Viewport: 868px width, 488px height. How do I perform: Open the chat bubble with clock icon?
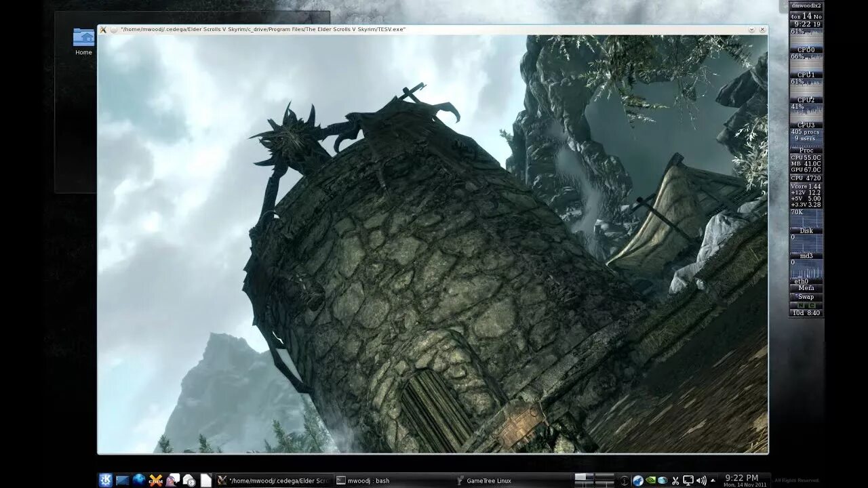coord(189,481)
